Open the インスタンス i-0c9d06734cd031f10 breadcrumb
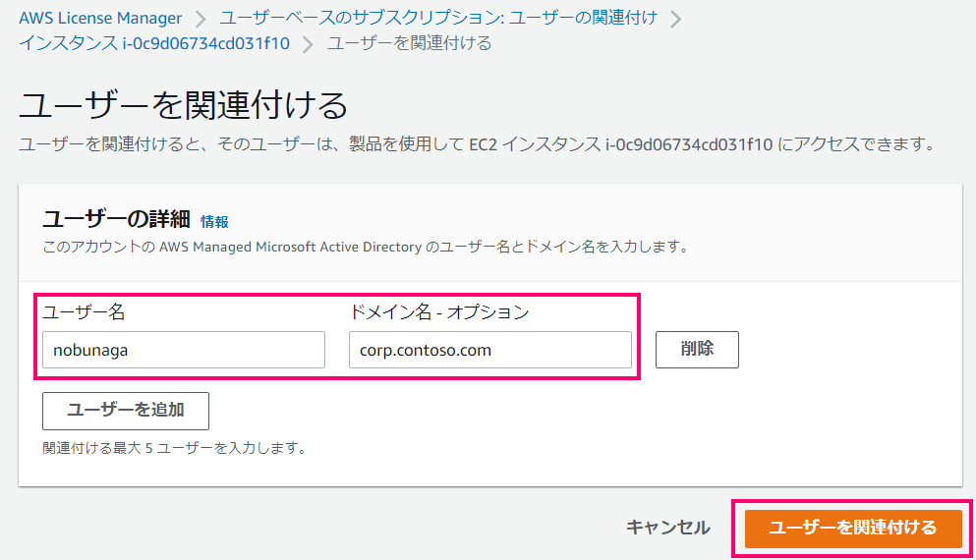The width and height of the screenshot is (976, 560). (154, 43)
